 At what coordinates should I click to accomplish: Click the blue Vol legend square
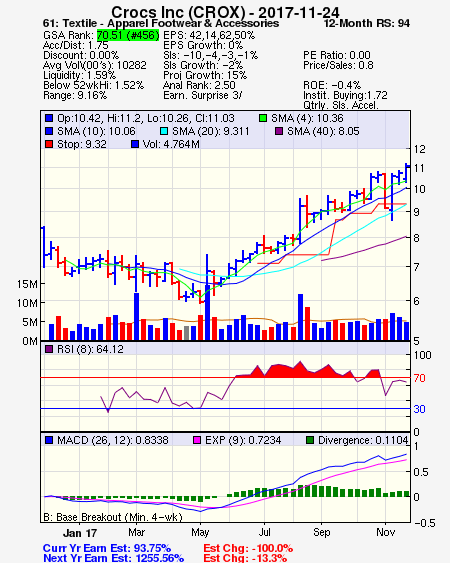click(135, 144)
